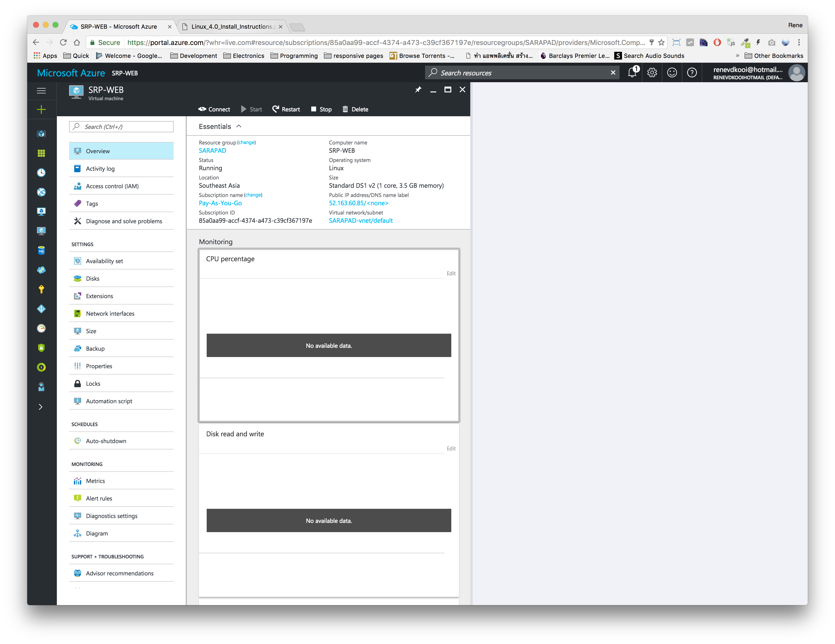Select Diagnostics settings in the menu
The height and width of the screenshot is (644, 835).
pos(112,516)
